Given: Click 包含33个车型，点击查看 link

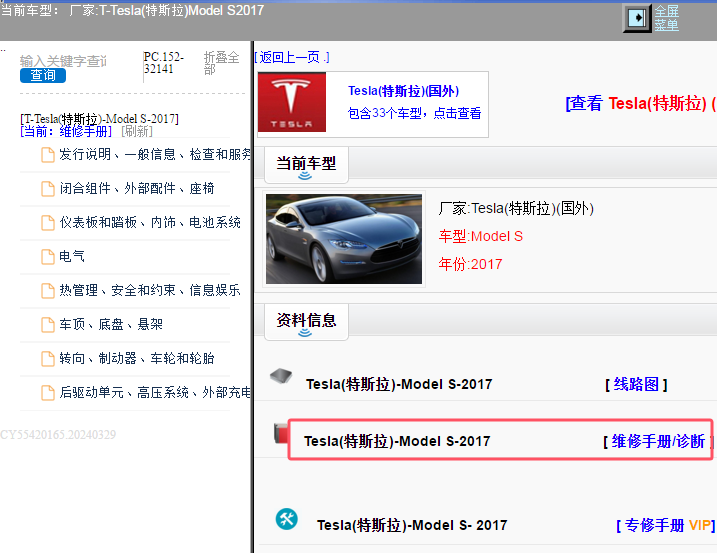Looking at the screenshot, I should pos(414,113).
